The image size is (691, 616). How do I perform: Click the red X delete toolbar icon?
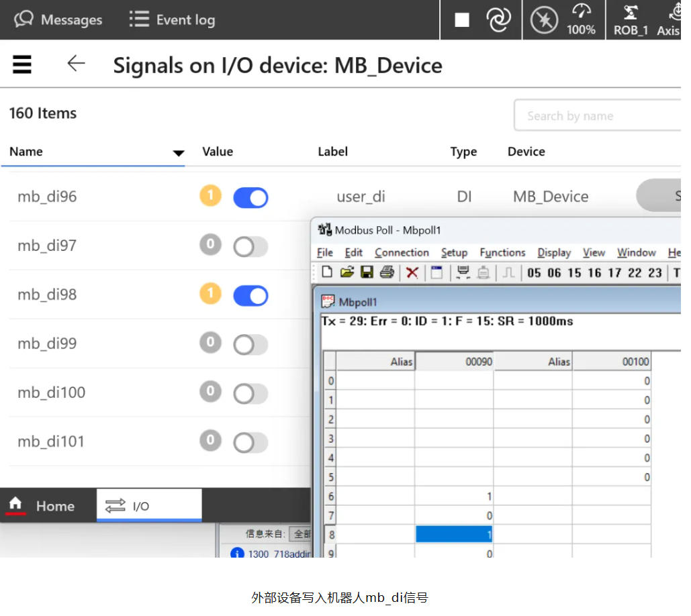pos(412,272)
